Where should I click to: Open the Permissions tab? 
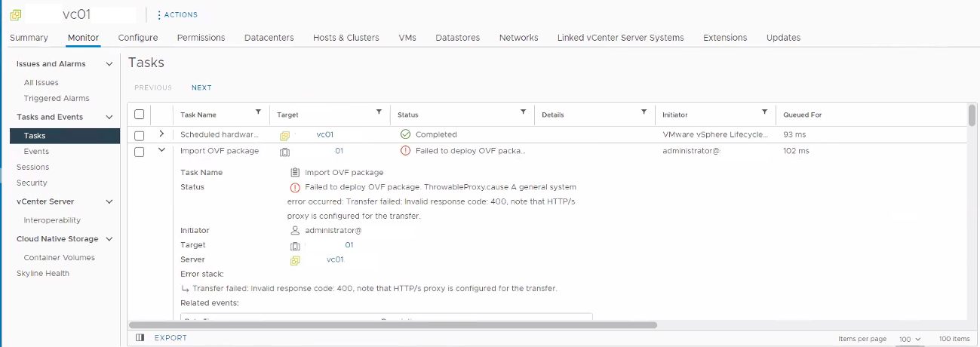[x=201, y=38]
